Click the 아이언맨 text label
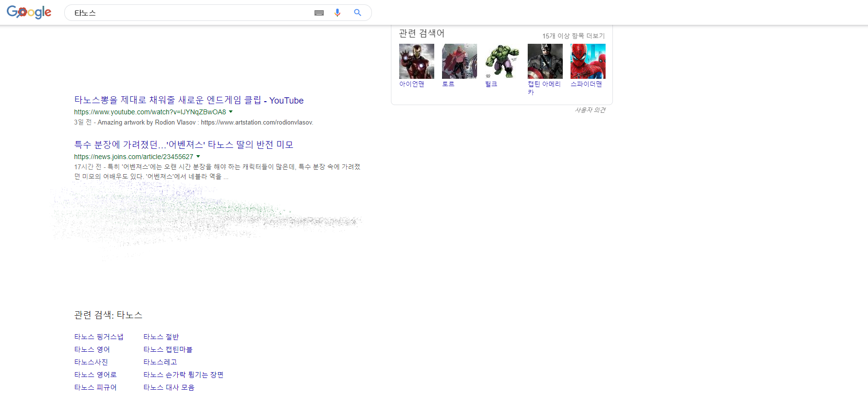868x395 pixels. point(412,84)
